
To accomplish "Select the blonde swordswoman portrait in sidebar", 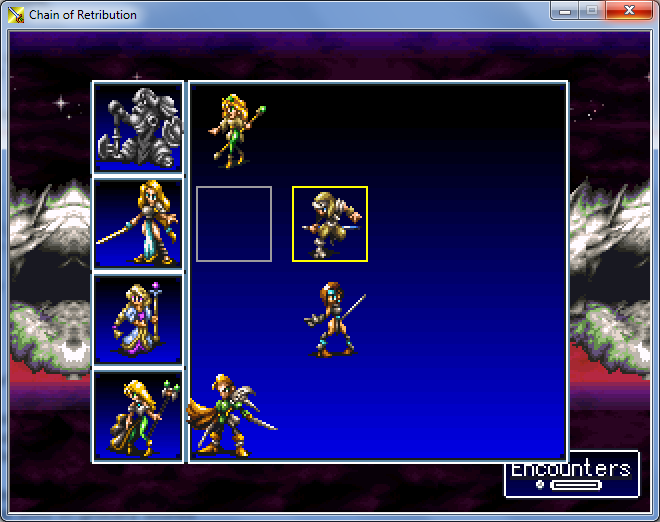I will [138, 224].
